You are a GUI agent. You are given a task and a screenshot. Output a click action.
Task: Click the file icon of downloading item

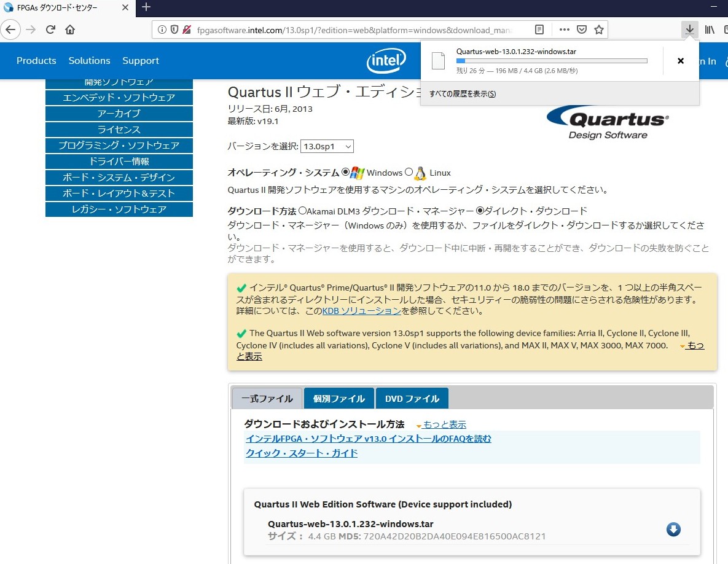point(438,61)
